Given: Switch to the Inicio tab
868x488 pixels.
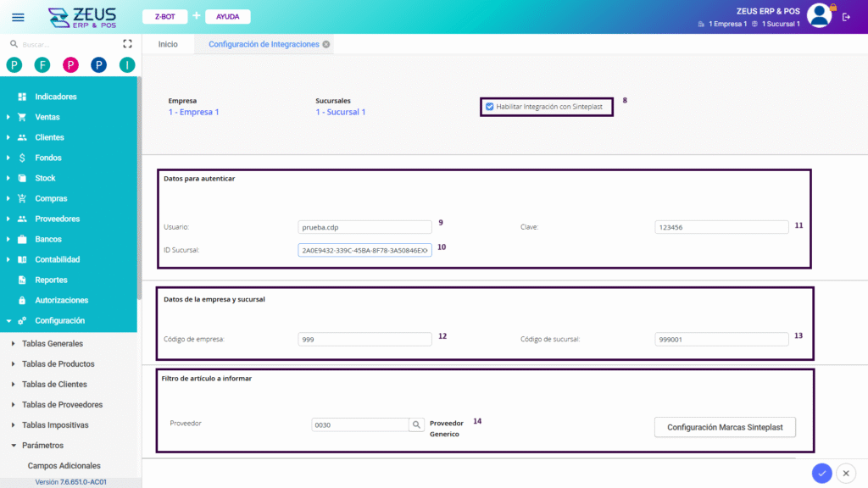Looking at the screenshot, I should 168,44.
